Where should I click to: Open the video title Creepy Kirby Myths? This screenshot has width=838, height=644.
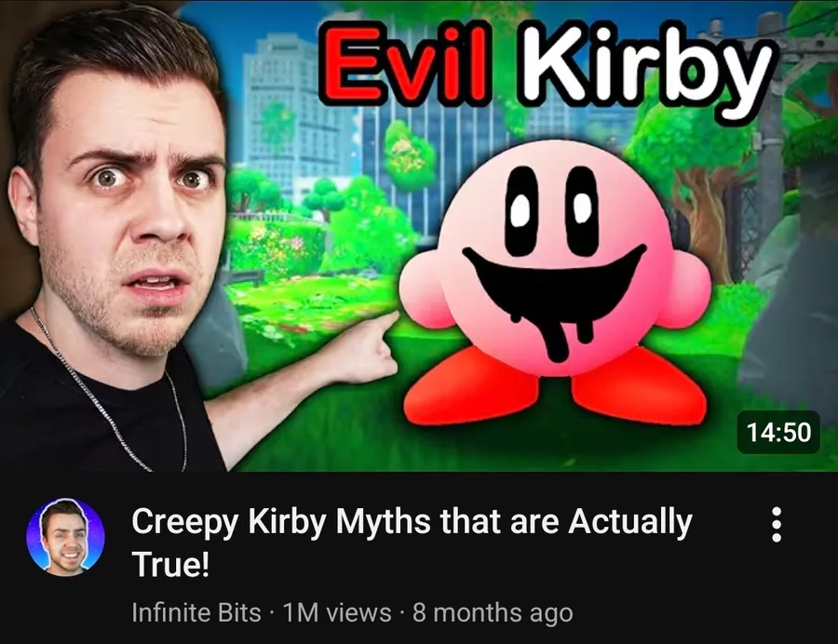(412, 542)
